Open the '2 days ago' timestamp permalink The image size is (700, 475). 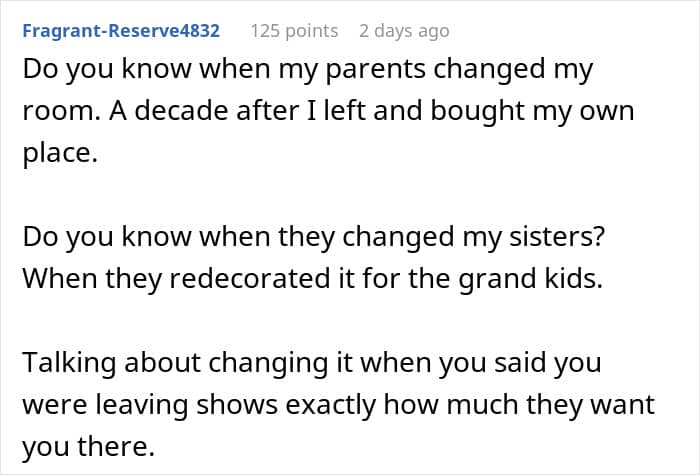click(x=404, y=31)
